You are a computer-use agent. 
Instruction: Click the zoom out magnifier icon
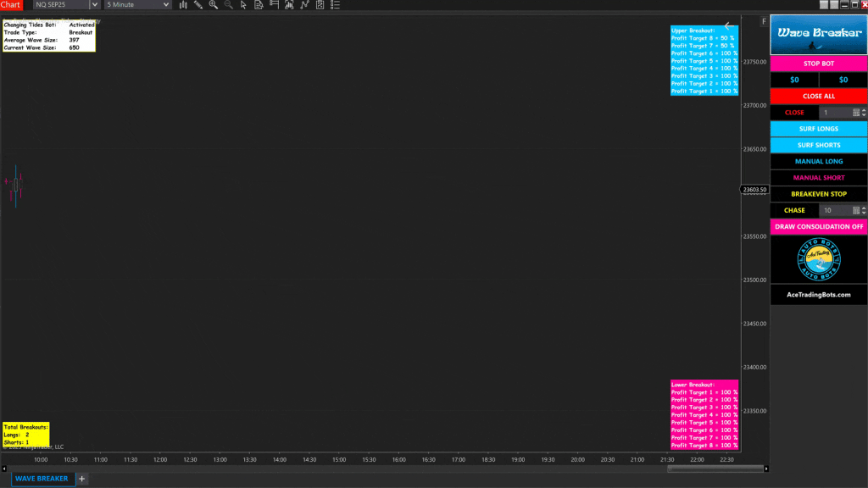[229, 4]
